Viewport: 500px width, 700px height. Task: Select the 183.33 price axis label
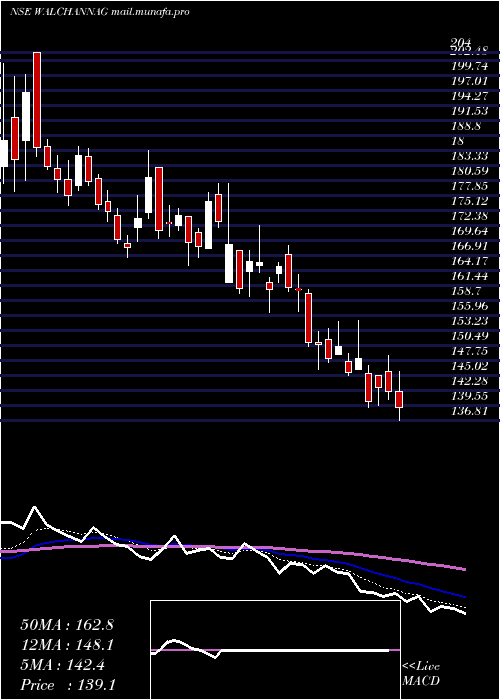[469, 156]
